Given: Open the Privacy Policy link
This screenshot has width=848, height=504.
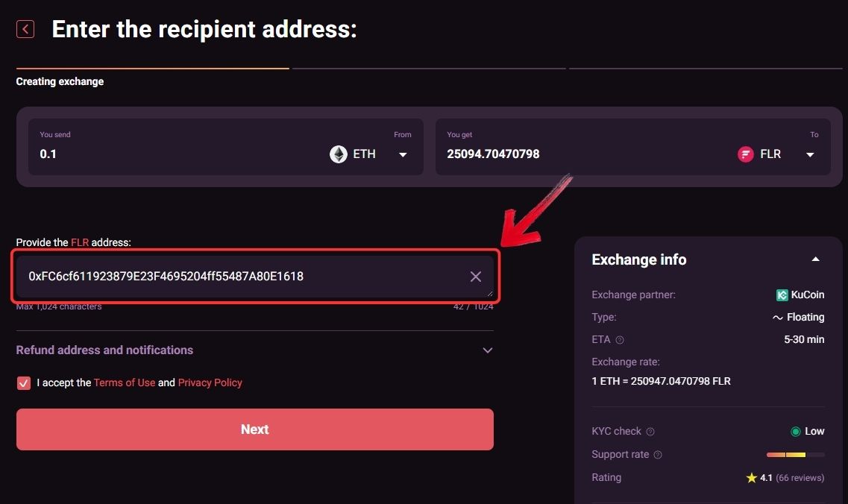Looking at the screenshot, I should pyautogui.click(x=210, y=382).
